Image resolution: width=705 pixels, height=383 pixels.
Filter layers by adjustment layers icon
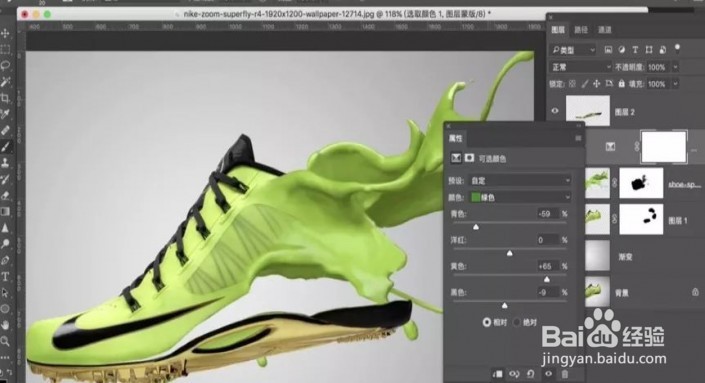click(622, 50)
